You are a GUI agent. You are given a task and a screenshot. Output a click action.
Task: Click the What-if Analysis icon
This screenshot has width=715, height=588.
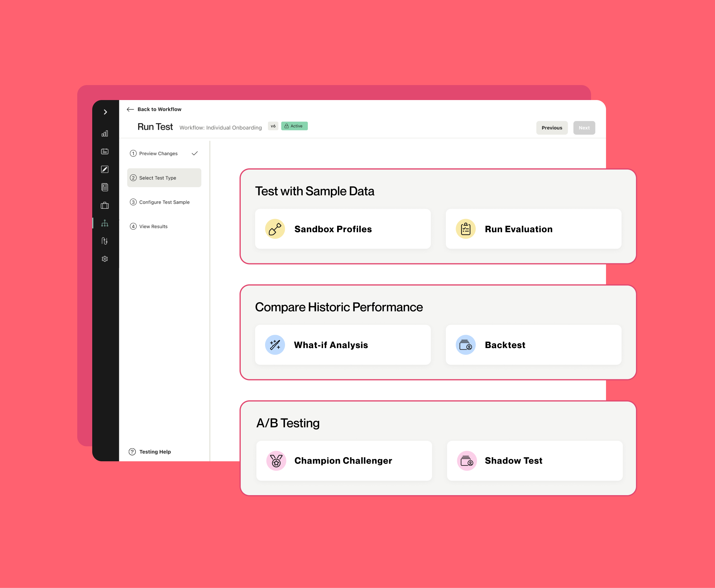pos(275,344)
